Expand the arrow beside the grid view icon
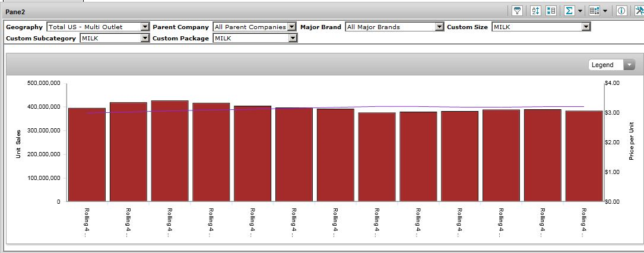This screenshot has width=644, height=253. 605,11
